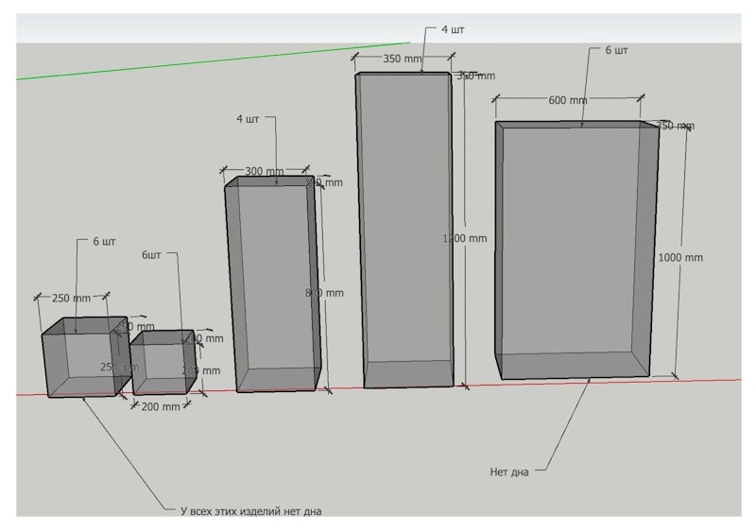The height and width of the screenshot is (532, 756).
Task: Select the 250 mm width dimension above cube
Action: point(71,298)
